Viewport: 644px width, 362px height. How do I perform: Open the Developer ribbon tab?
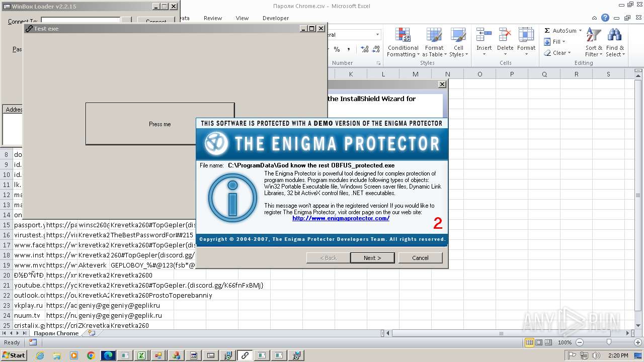276,18
